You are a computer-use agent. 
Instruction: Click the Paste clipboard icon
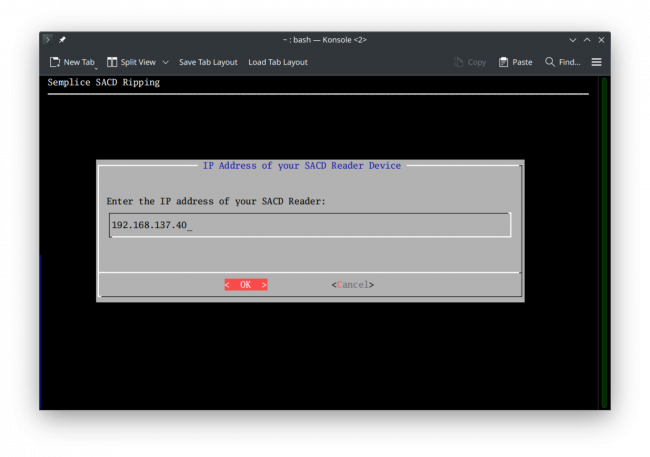coord(504,62)
